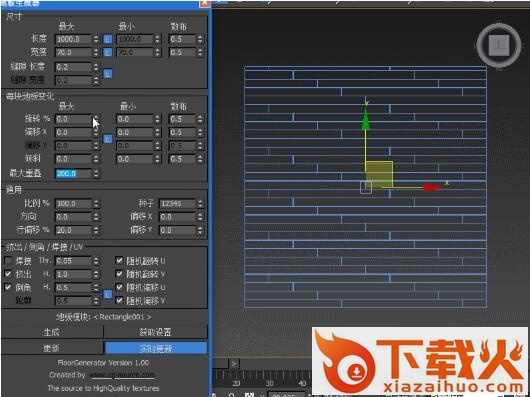This screenshot has height=397, width=530.
Task: Click the 地板模块 <Rectangle001> pick button
Action: click(x=104, y=317)
